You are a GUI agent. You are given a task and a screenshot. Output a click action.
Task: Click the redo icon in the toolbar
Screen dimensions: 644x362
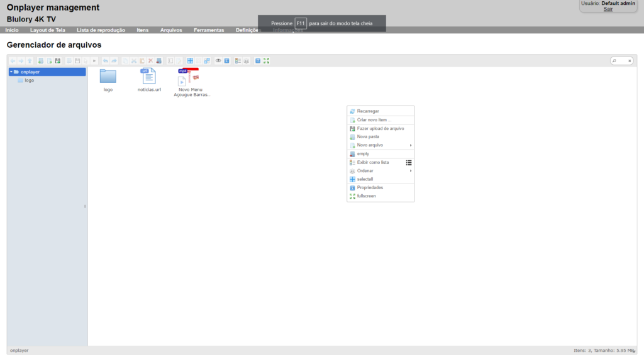click(114, 61)
